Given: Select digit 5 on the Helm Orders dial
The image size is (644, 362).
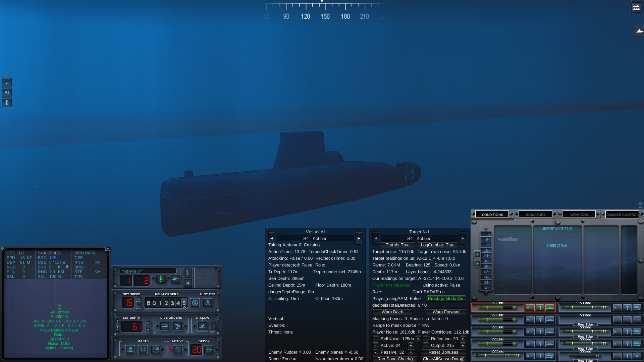Looking at the screenshot, I should (x=184, y=303).
